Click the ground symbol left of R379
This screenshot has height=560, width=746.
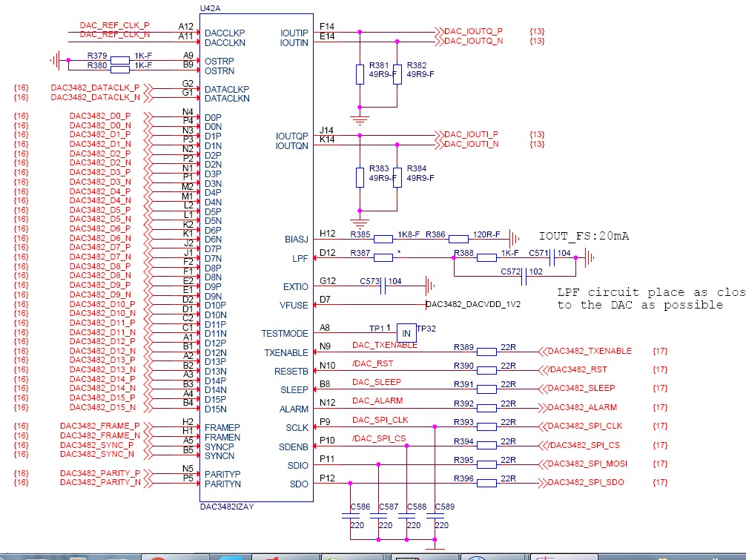(56, 60)
